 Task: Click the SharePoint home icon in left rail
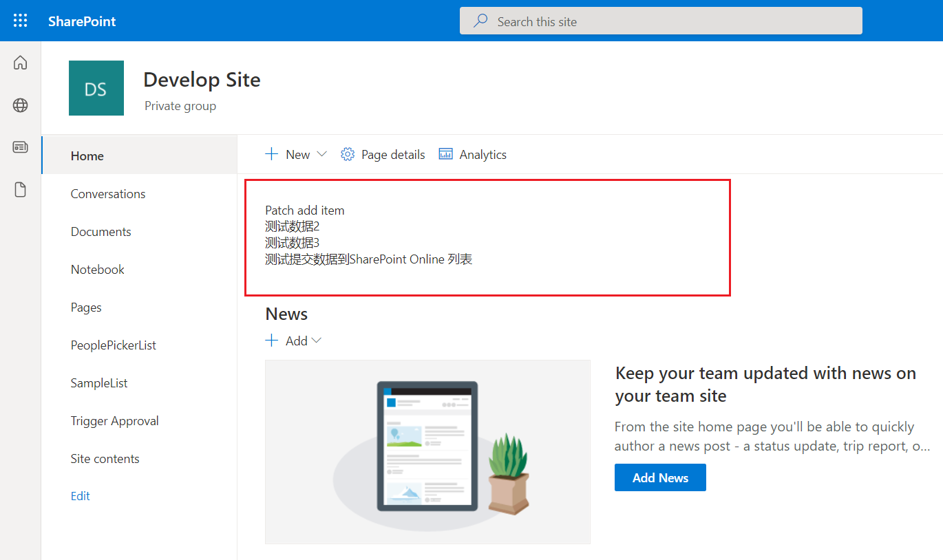point(21,63)
